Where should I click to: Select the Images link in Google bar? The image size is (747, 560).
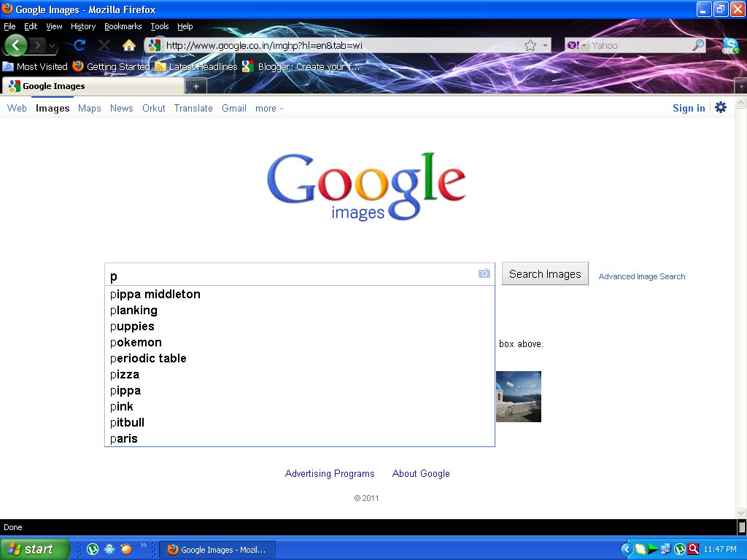tap(53, 108)
